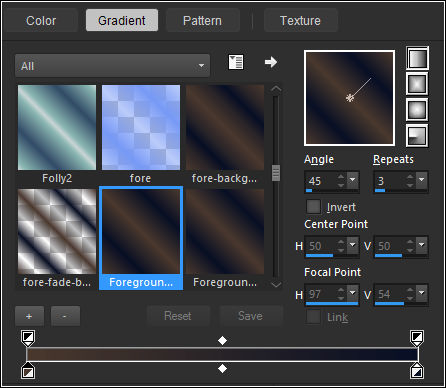Click the Save button
This screenshot has height=388, width=446.
(x=251, y=316)
